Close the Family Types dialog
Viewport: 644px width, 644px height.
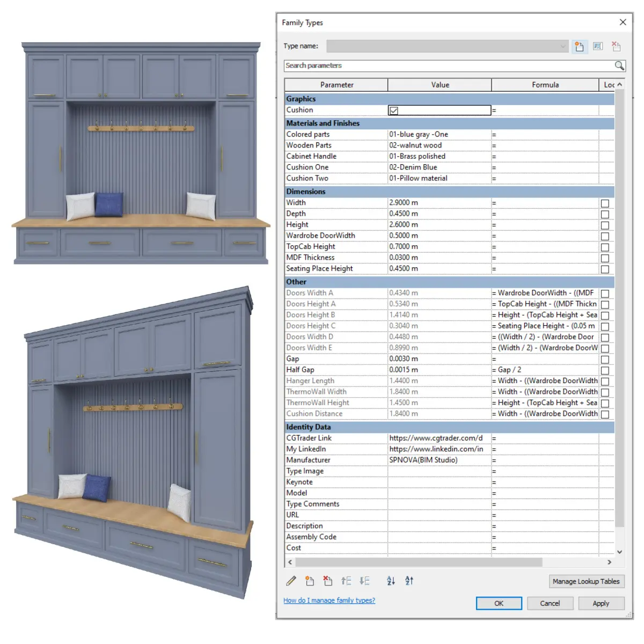623,22
